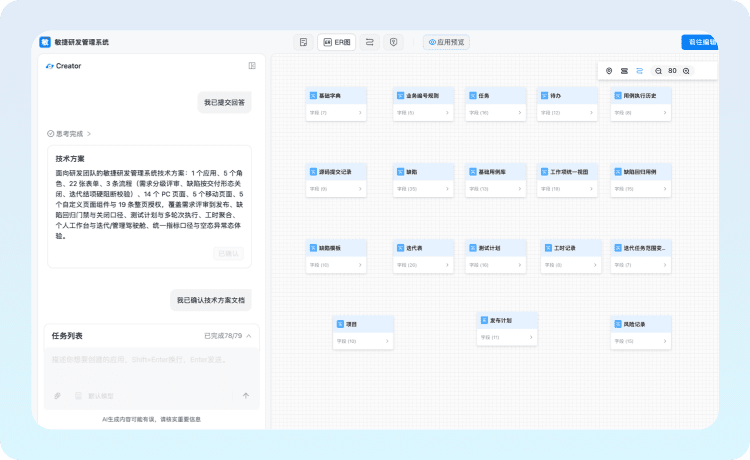Click the zoom value 80
750x460 pixels.
pos(672,71)
